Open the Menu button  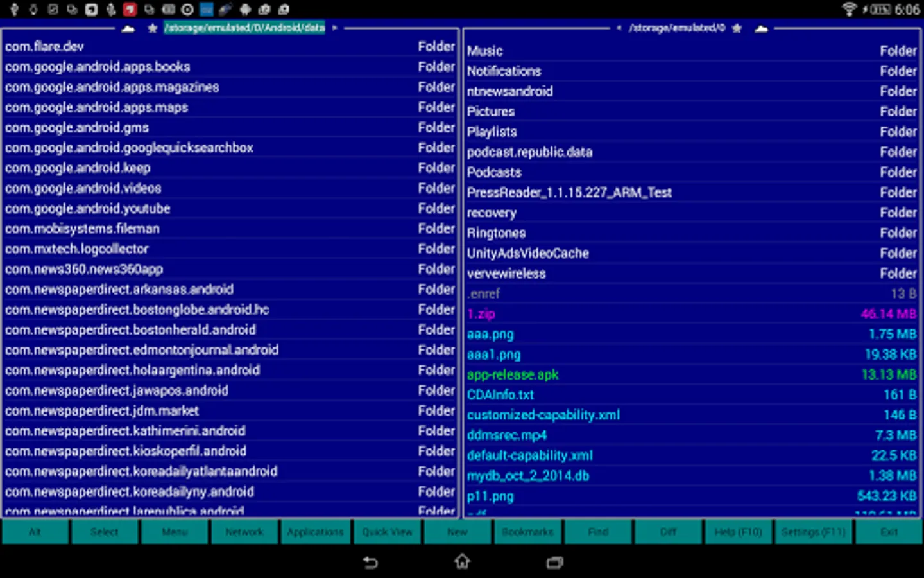click(175, 532)
